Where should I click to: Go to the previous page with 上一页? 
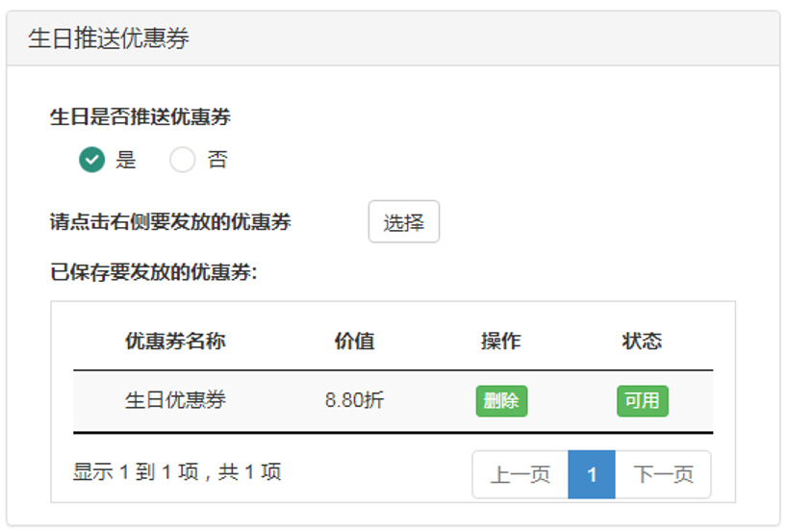(x=521, y=474)
